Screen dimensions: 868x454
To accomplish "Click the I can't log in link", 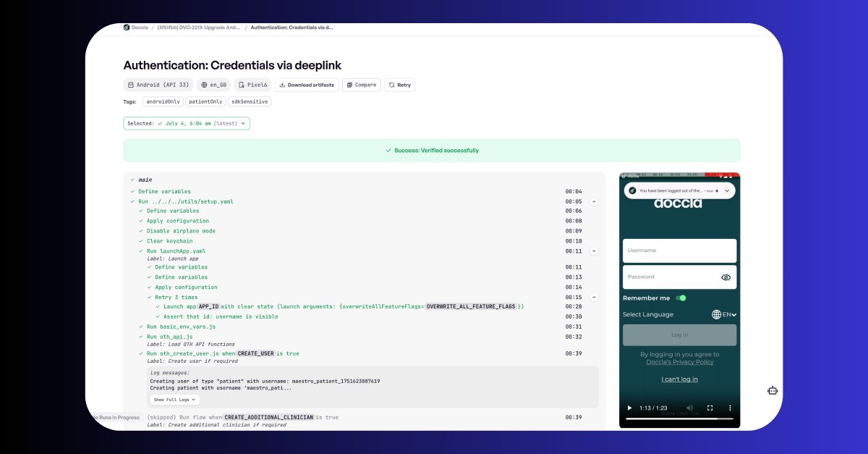I will pos(680,379).
